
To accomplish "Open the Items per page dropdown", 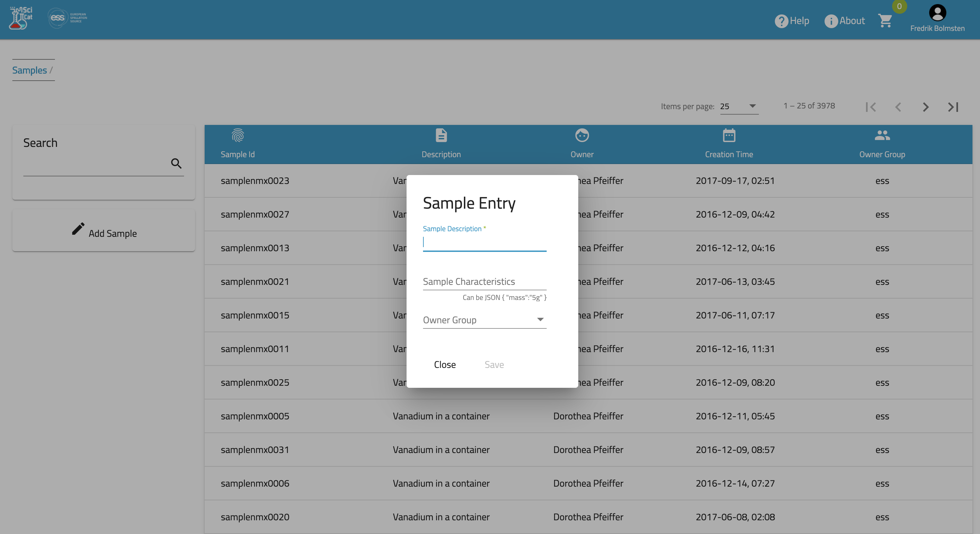I will coord(739,106).
